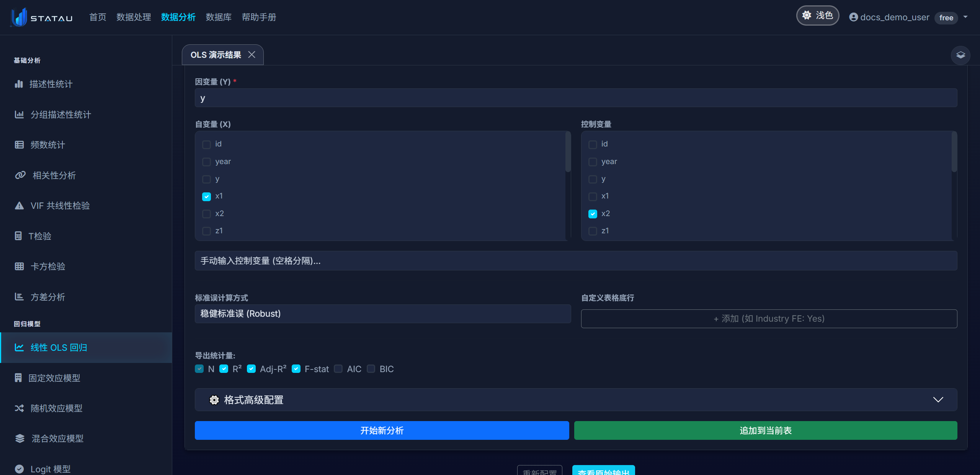Click the 自变量 (X) list scrollbar
This screenshot has height=475, width=980.
(568, 152)
